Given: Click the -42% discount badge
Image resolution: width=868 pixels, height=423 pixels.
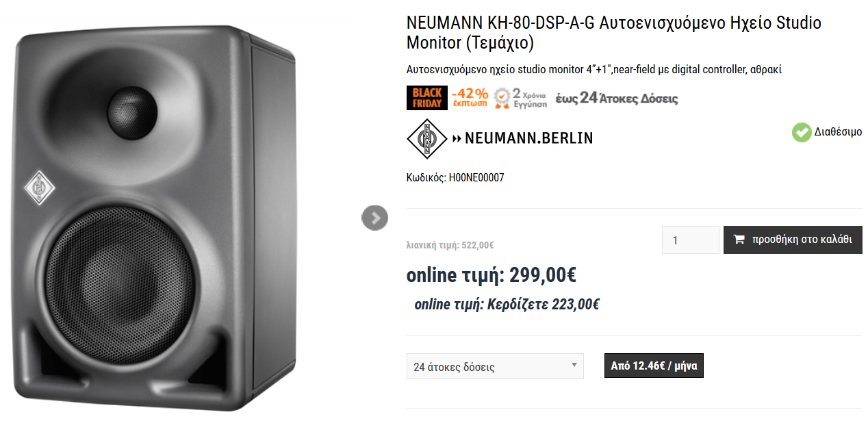Looking at the screenshot, I should point(470,98).
